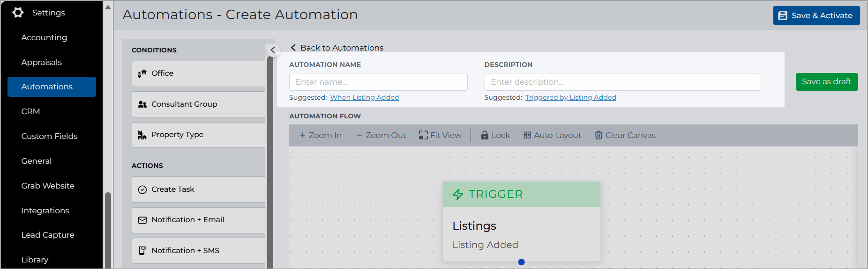Click the floppy disk save icon
This screenshot has width=868, height=269.
(x=783, y=15)
